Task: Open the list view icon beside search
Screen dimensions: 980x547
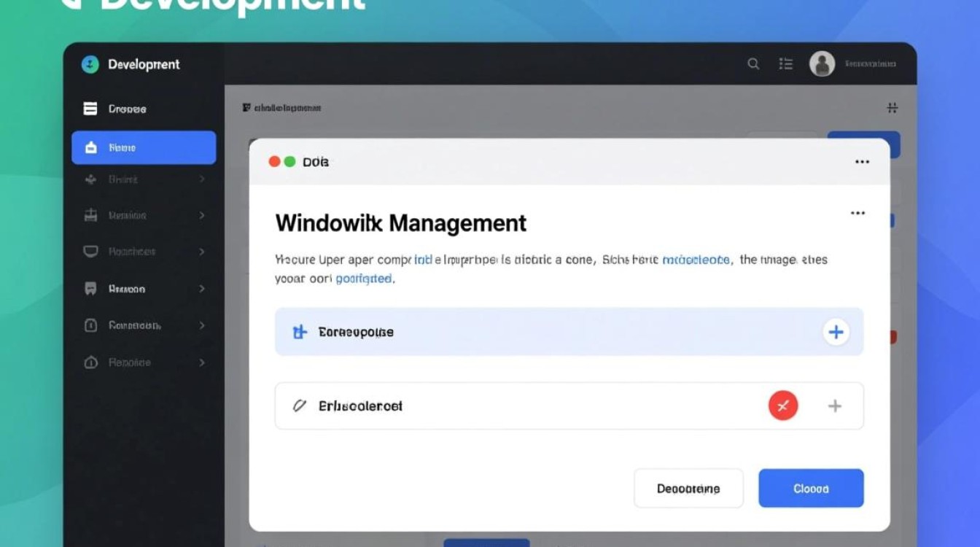Action: (785, 64)
